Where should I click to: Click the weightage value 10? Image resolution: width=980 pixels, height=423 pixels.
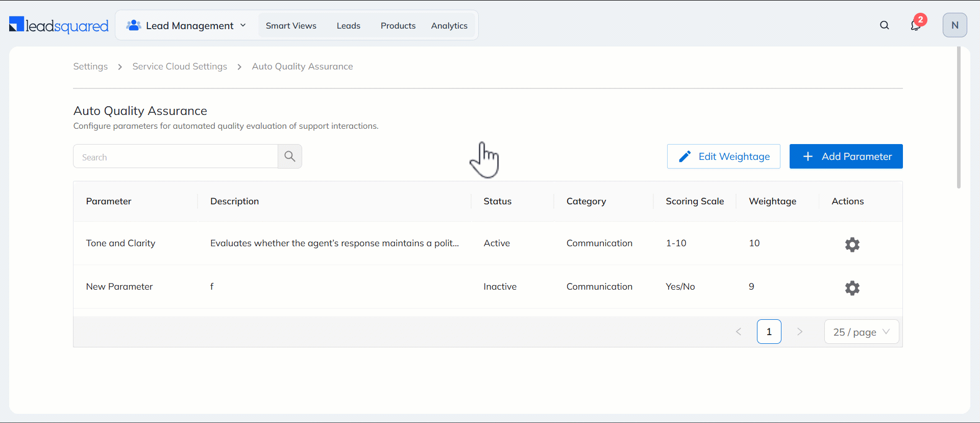click(754, 243)
